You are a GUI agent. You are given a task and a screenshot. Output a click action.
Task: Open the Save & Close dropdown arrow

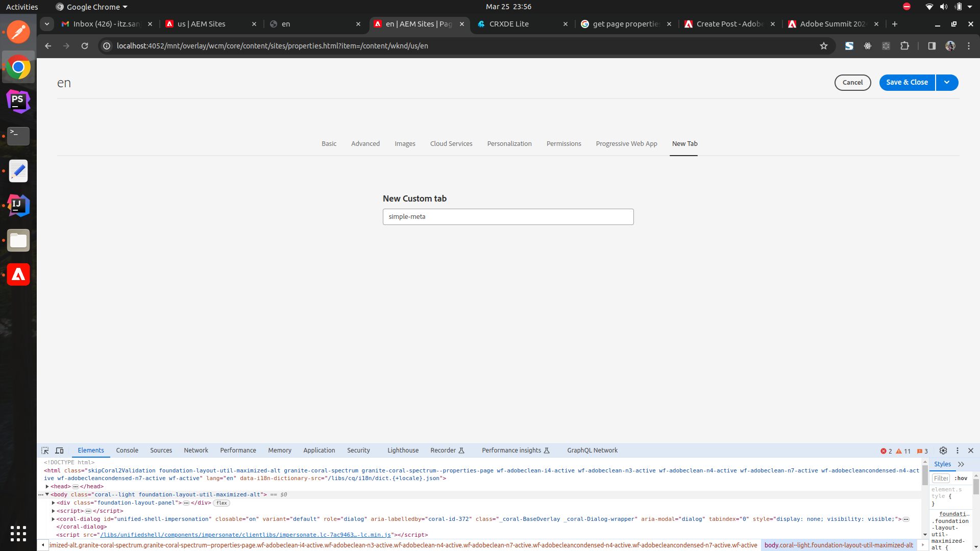(947, 82)
